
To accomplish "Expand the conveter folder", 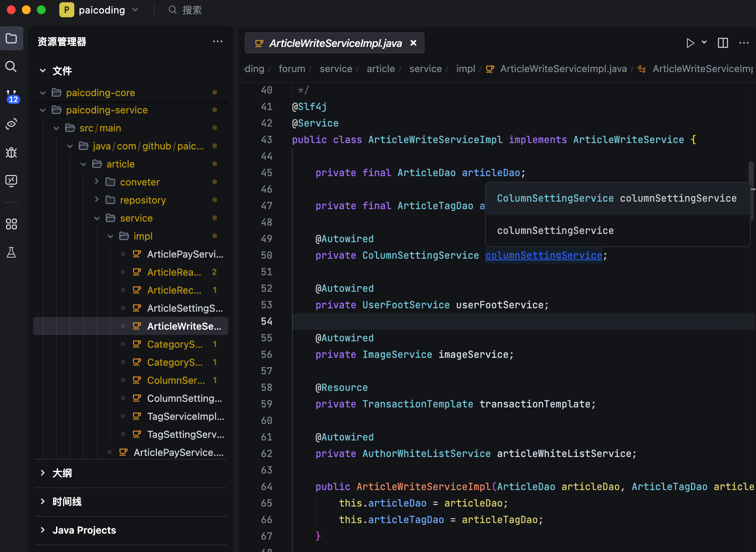I will coord(97,182).
